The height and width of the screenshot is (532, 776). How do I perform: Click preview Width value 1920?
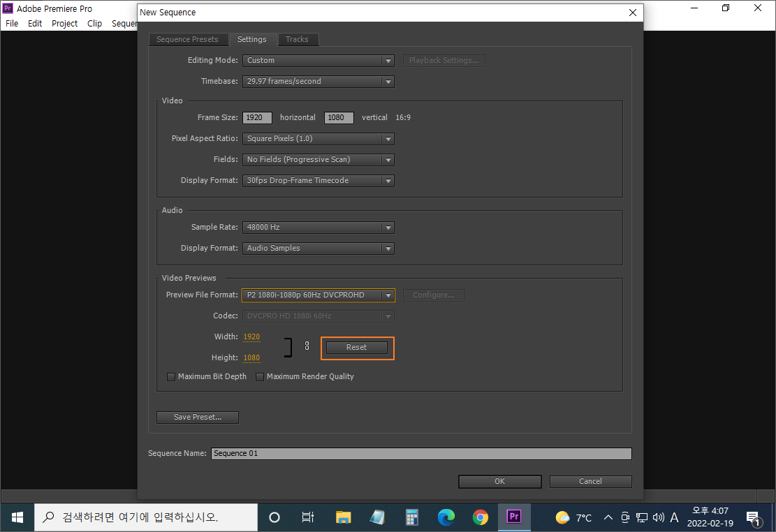tap(251, 337)
